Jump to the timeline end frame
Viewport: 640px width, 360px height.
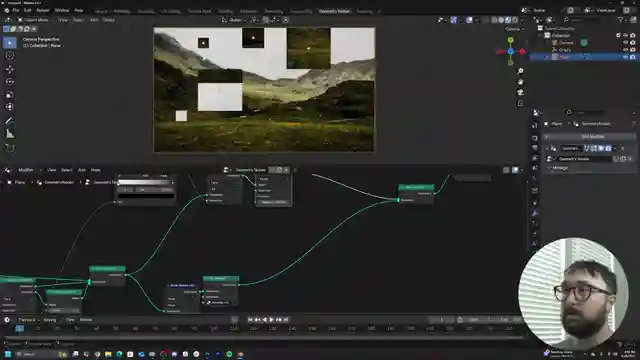[286, 320]
